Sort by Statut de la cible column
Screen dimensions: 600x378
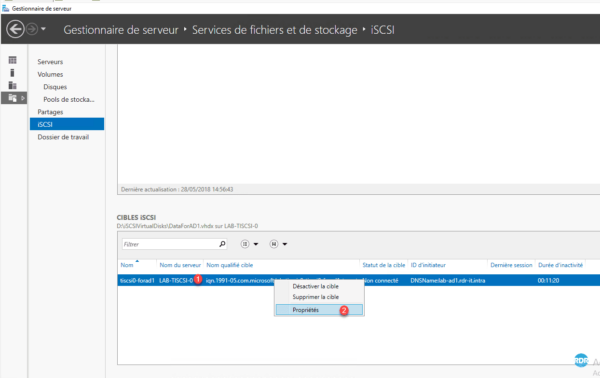click(x=383, y=265)
